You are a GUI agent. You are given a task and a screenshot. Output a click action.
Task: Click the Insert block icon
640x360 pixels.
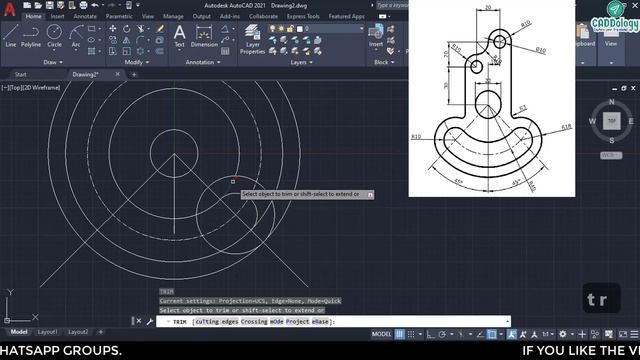tap(376, 35)
